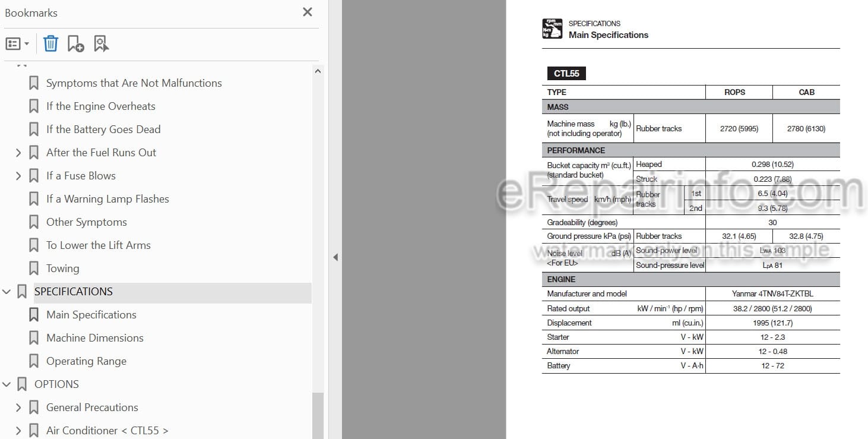The width and height of the screenshot is (868, 439).
Task: Click the Main Specifications page heading
Action: pyautogui.click(x=609, y=35)
